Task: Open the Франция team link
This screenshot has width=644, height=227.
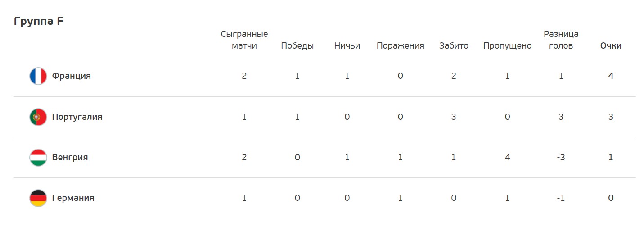Action: coord(71,76)
